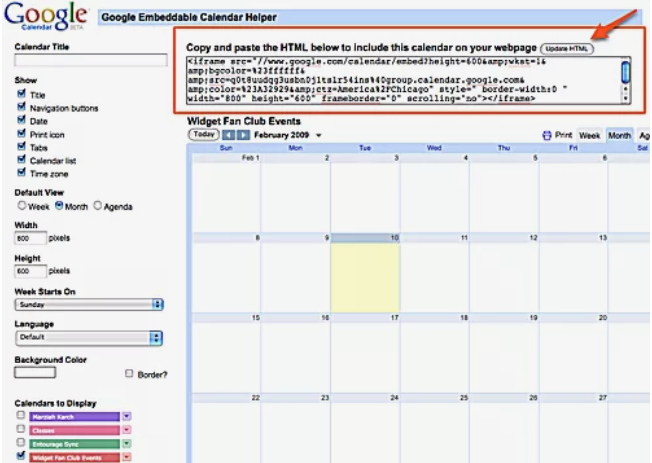
Task: Toggle the Print icon checkbox
Action: 21,134
